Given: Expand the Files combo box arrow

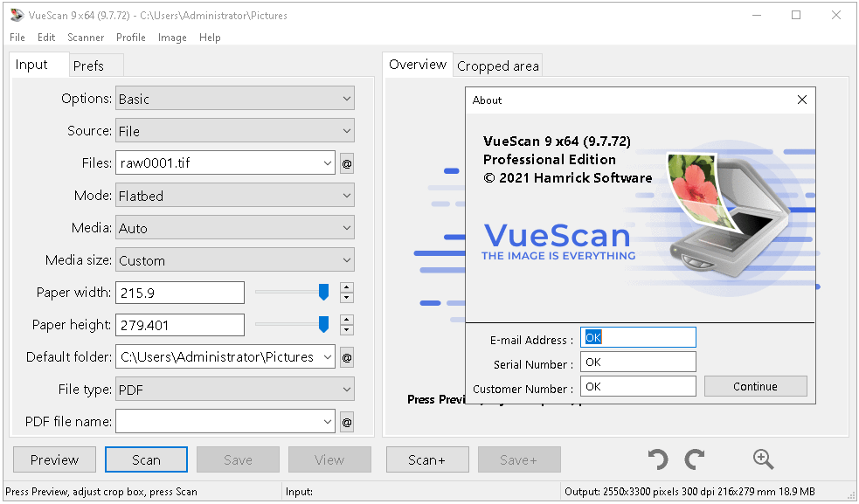Looking at the screenshot, I should tap(327, 163).
